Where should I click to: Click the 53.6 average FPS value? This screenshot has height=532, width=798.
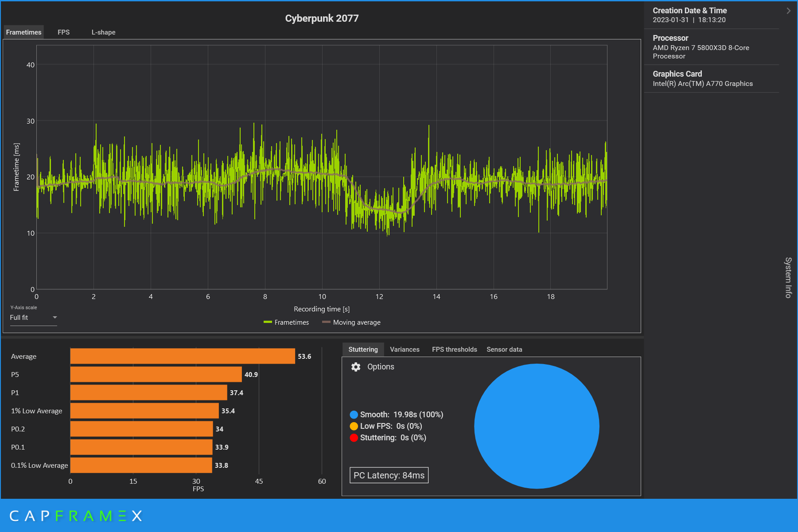pyautogui.click(x=304, y=356)
